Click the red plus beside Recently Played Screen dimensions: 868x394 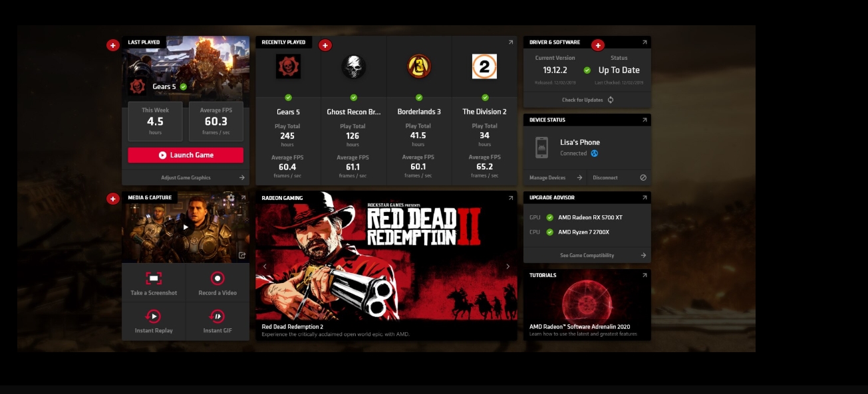click(325, 45)
